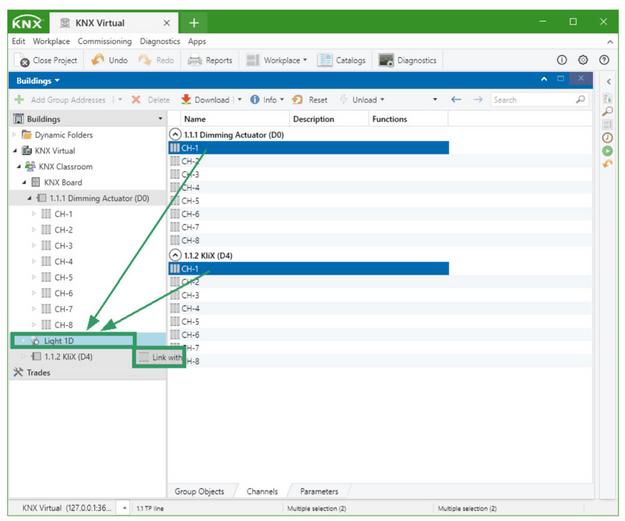Viewport: 625px width, 521px height.
Task: Click the clock icon in right sidebar
Action: point(607,137)
